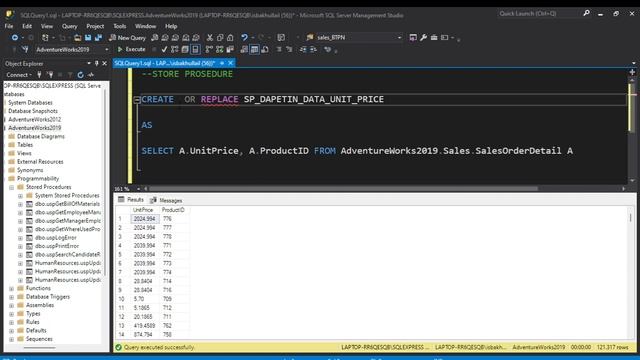
Task: Click the Database Engine Query icon
Action: tap(154, 38)
